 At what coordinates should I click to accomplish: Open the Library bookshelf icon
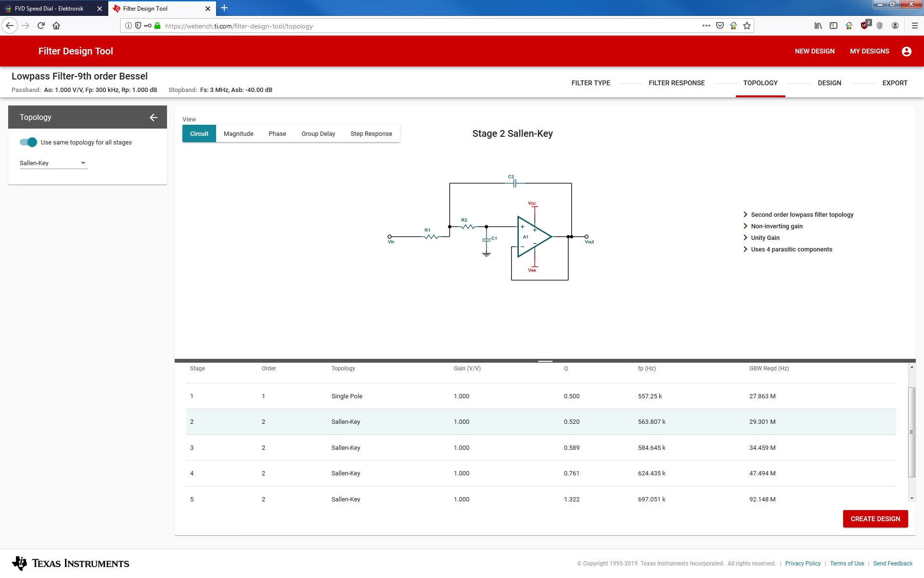click(818, 26)
